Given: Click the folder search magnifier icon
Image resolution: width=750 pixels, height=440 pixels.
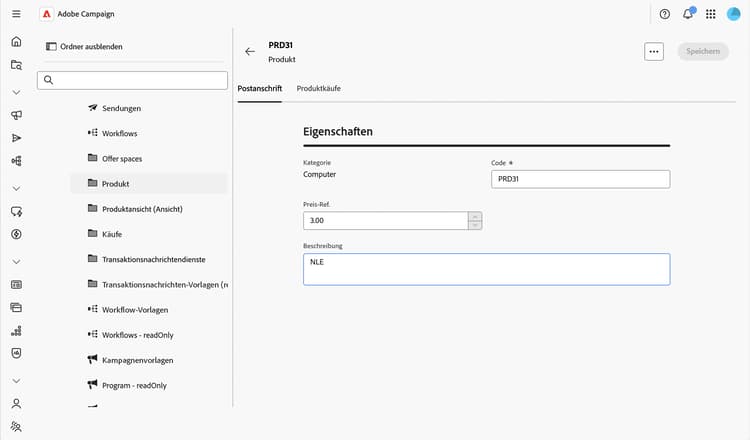Looking at the screenshot, I should click(48, 80).
